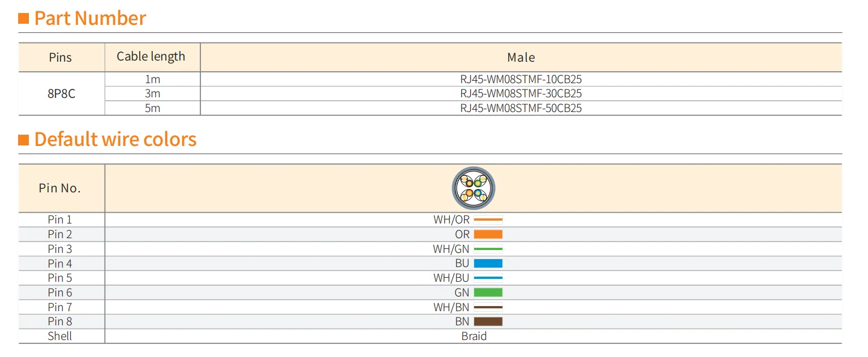Click part number RJ45-WM08STMF-10CB25
The height and width of the screenshot is (357, 868).
(521, 79)
